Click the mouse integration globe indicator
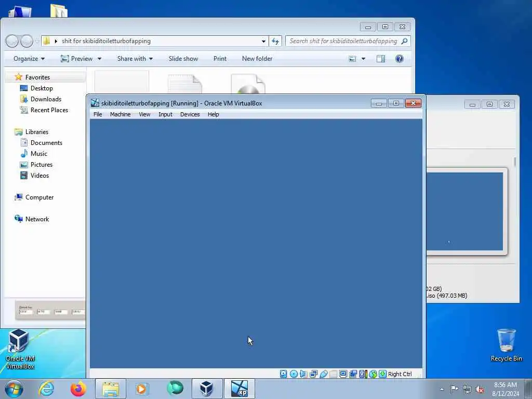532x399 pixels. coord(373,374)
